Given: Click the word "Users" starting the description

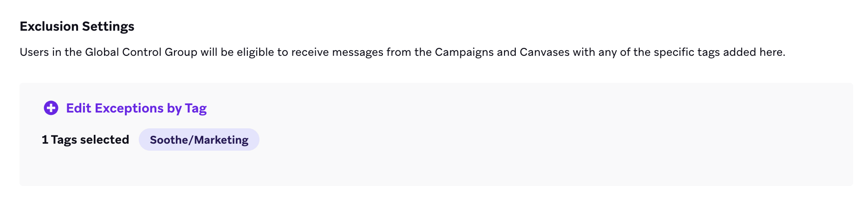Looking at the screenshot, I should click(34, 52).
